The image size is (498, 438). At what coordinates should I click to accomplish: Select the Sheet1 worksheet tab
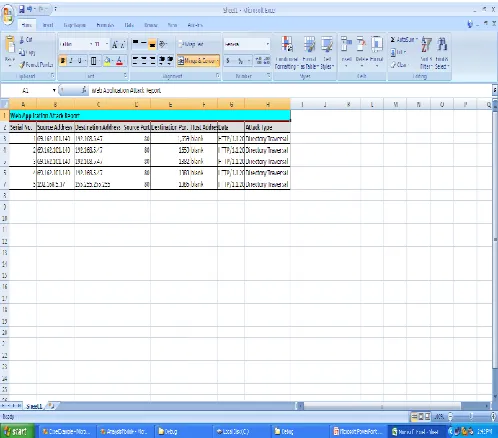click(x=34, y=406)
